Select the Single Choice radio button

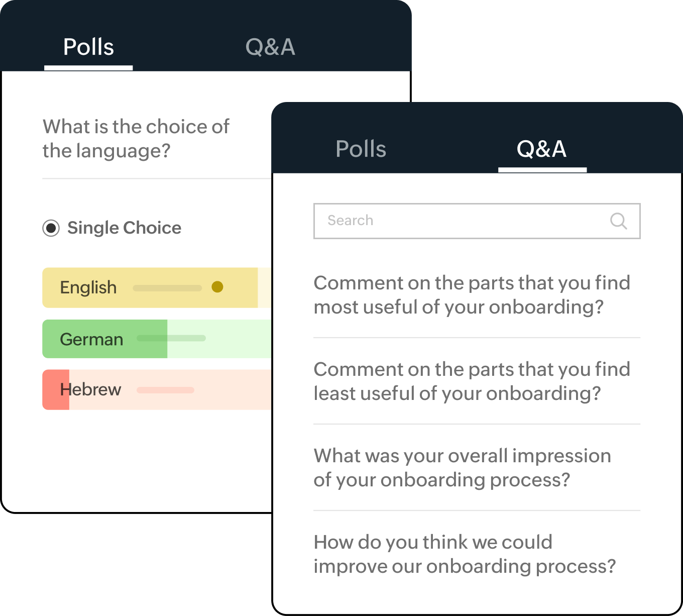click(51, 228)
